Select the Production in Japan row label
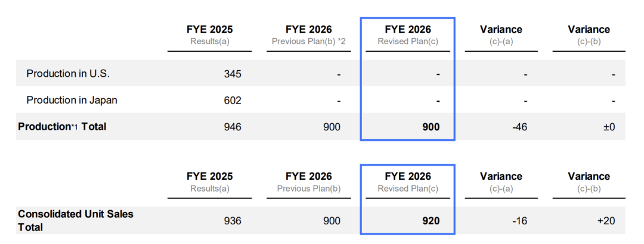The width and height of the screenshot is (644, 244). [x=72, y=100]
